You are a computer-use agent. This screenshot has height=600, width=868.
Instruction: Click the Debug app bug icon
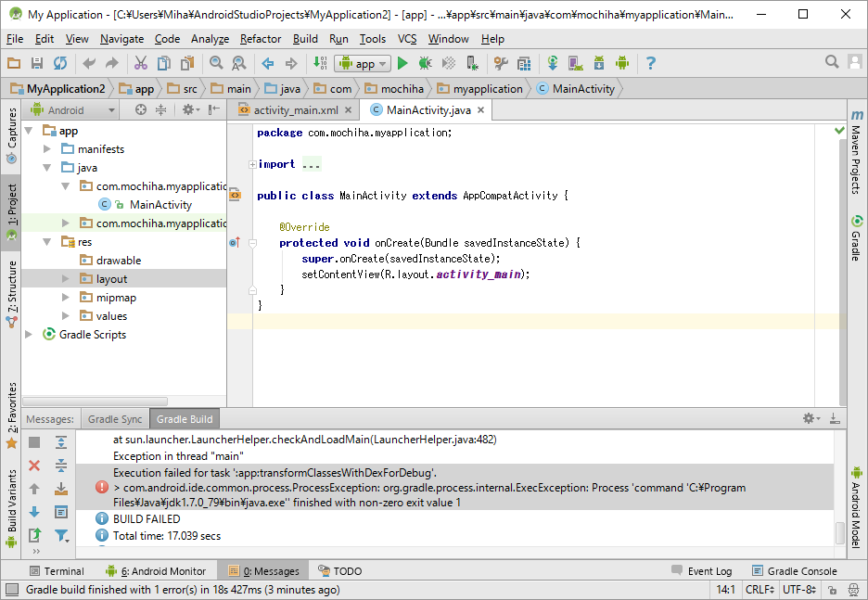(425, 63)
